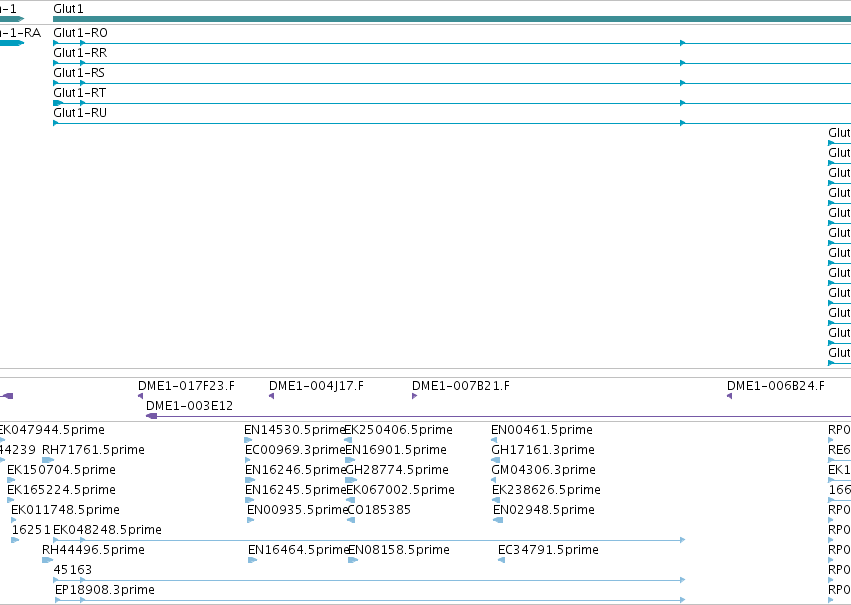Open the EN14530.5prime label
The height and width of the screenshot is (605, 851).
click(x=295, y=430)
